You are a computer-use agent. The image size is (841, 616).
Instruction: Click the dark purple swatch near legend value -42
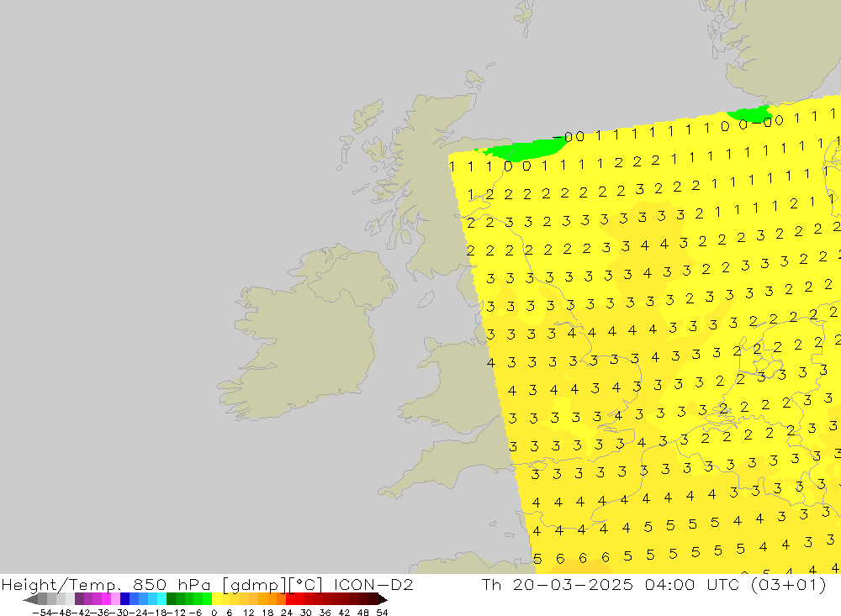click(79, 599)
